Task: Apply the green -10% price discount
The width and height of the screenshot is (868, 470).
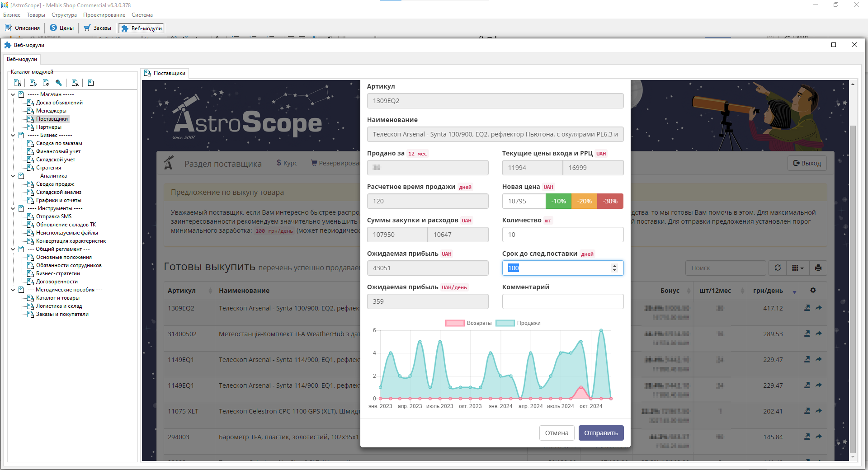Action: pos(559,201)
